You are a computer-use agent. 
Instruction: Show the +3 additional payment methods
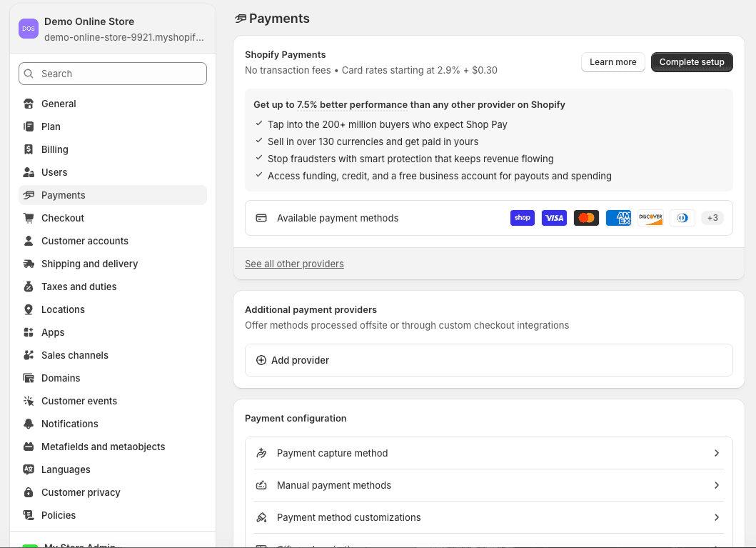(x=712, y=218)
